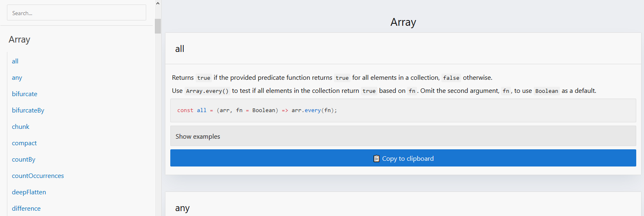644x216 pixels.
Task: Go to the difference snippet
Action: point(26,209)
